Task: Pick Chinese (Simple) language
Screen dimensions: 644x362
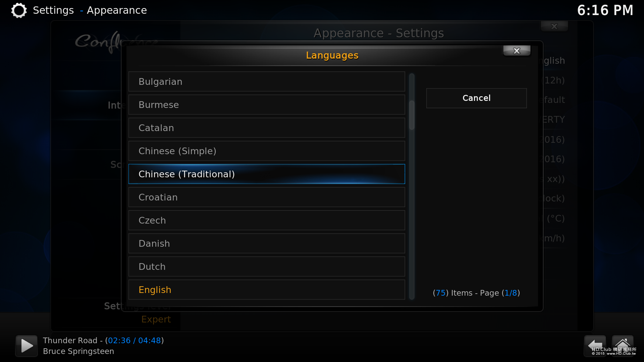Action: 267,151
